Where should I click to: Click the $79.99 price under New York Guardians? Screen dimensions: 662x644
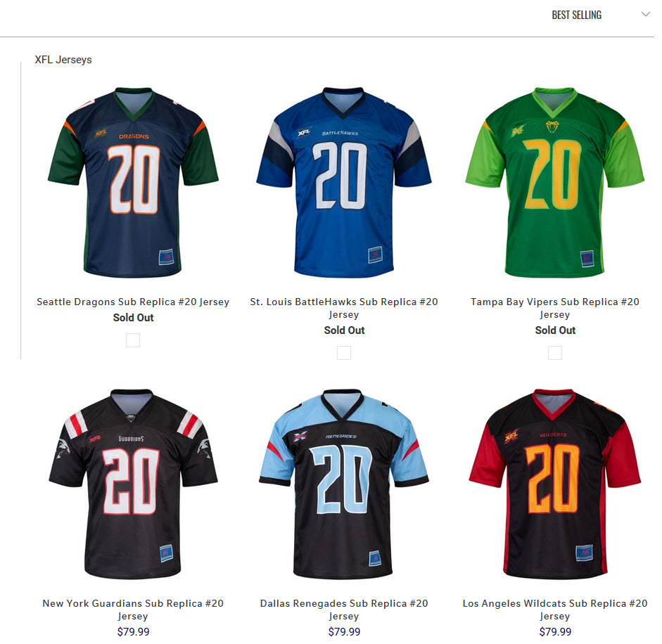(x=133, y=632)
